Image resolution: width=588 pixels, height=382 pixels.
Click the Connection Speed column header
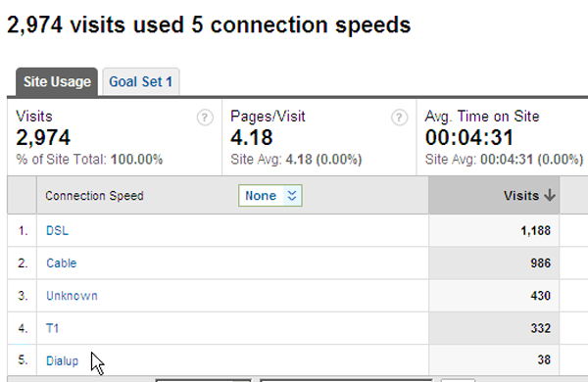(94, 196)
